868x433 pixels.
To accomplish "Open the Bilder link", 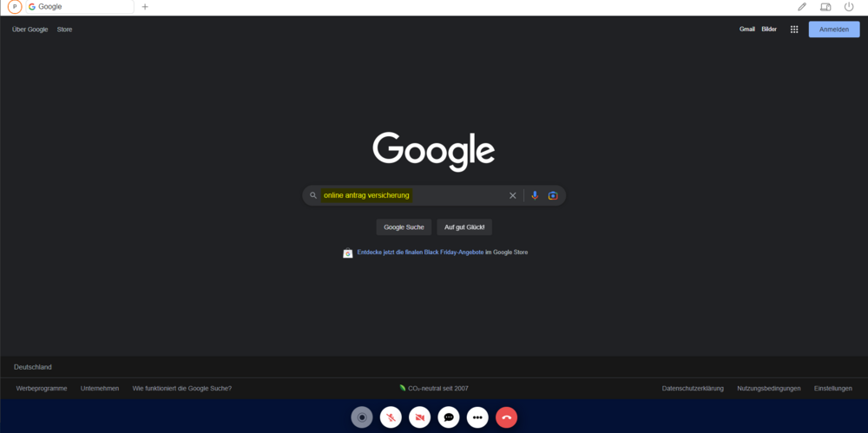I will [769, 30].
